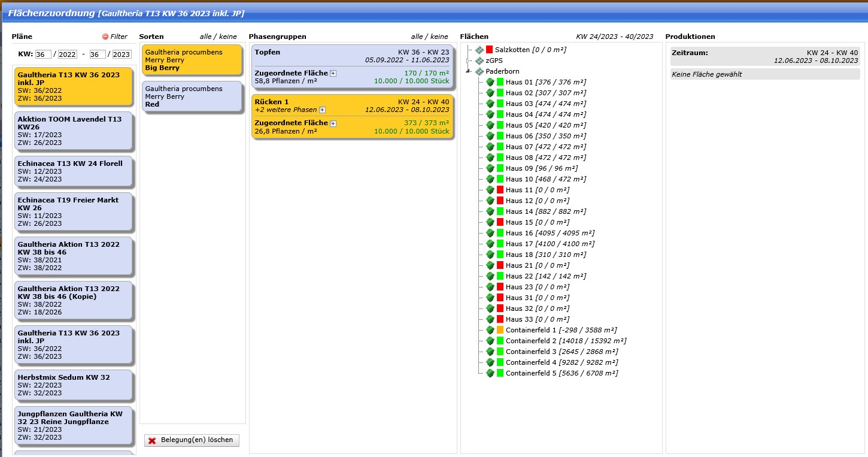
Task: Click the red Filter icon in Pläne
Action: click(105, 37)
